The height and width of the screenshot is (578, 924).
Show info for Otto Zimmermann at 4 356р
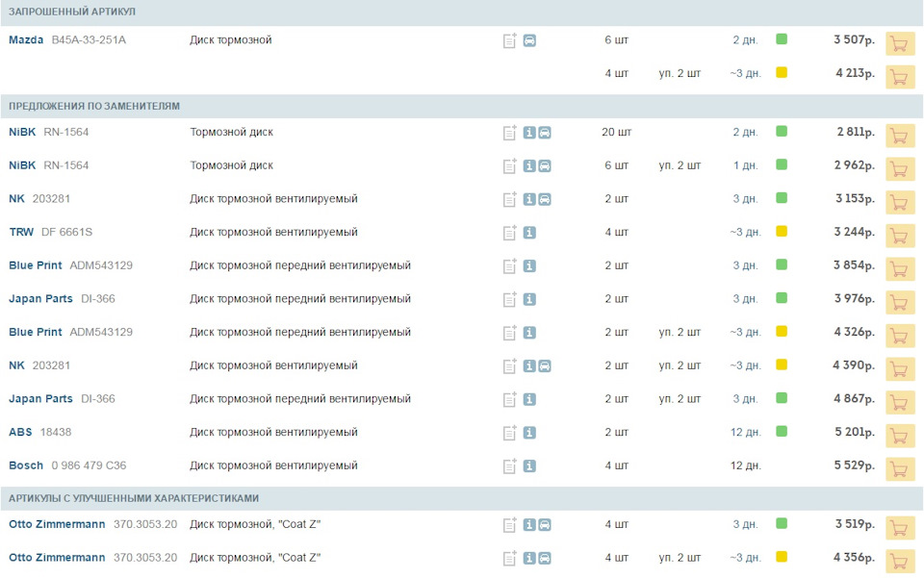tap(529, 558)
